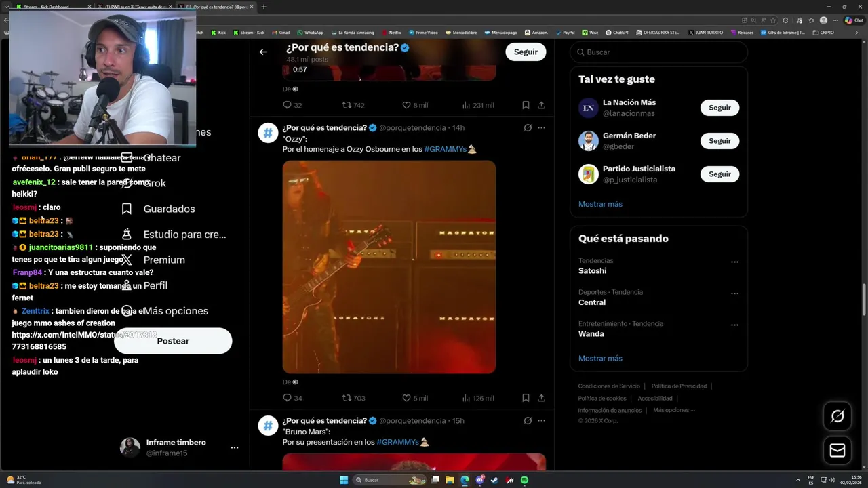The width and height of the screenshot is (868, 488).
Task: Open the Premium sidebar item
Action: (153, 260)
